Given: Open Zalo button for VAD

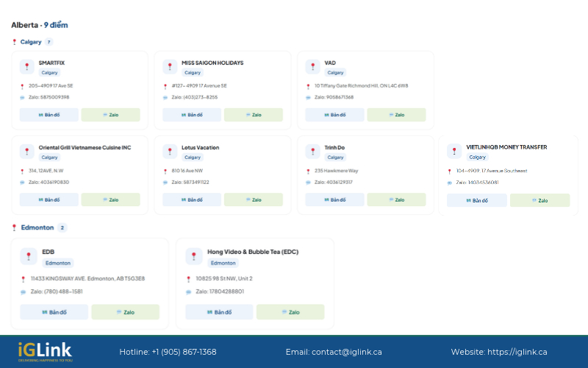Looking at the screenshot, I should [x=396, y=115].
